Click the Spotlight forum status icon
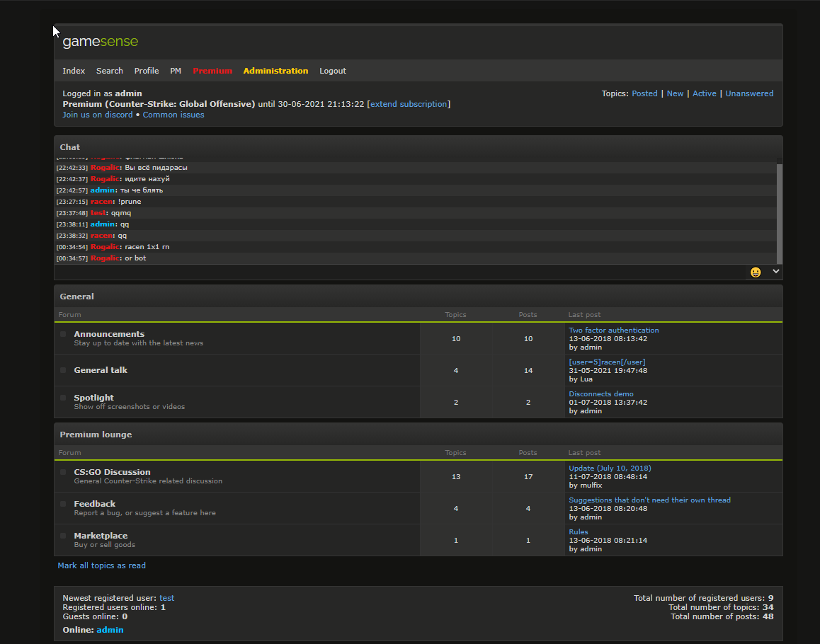Viewport: 820px width, 644px height. pos(63,398)
